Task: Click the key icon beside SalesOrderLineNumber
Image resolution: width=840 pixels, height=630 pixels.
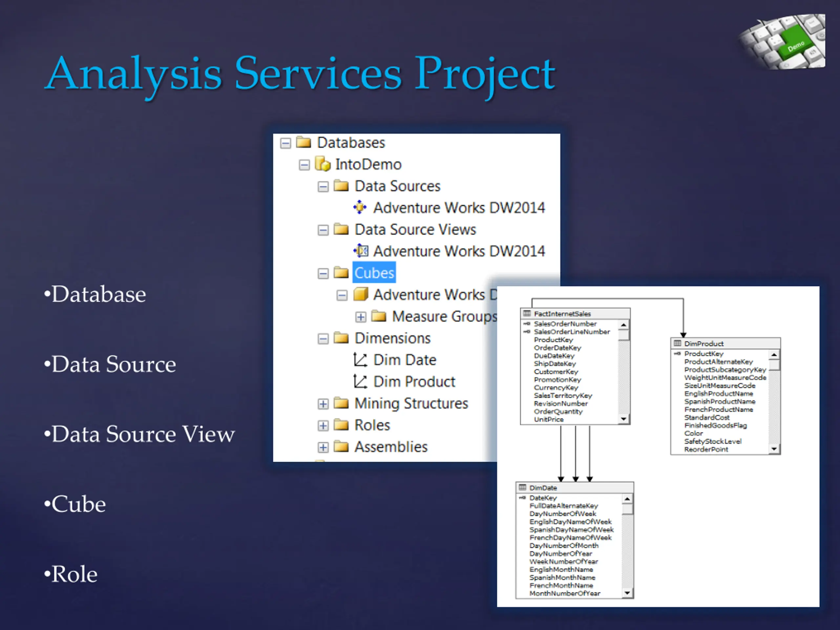Action: [x=527, y=332]
